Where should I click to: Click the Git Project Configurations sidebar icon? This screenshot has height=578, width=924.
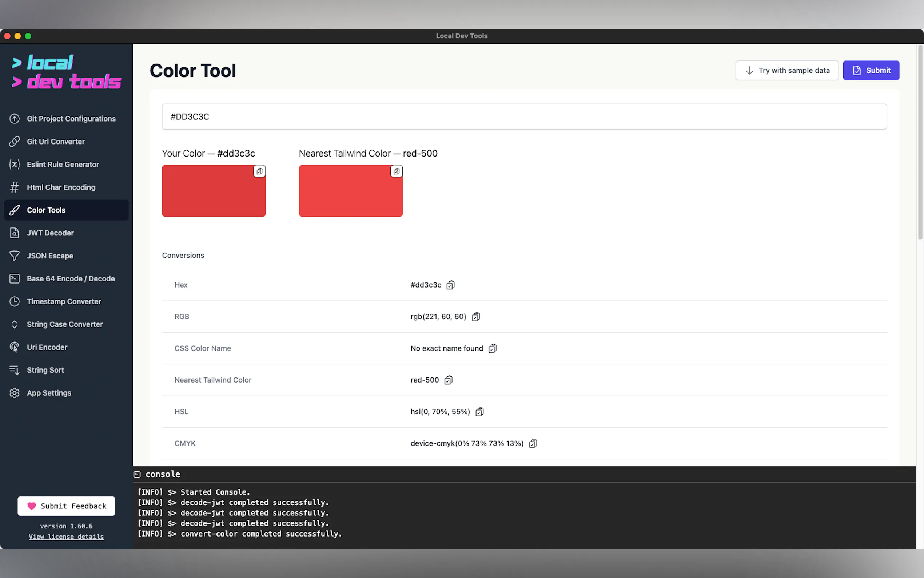click(x=15, y=119)
